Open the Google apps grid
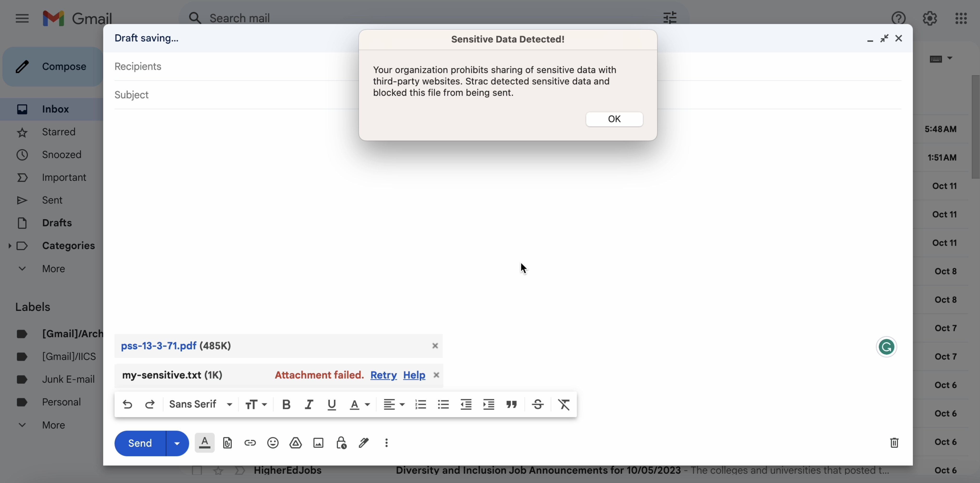The height and width of the screenshot is (483, 980). 961,18
